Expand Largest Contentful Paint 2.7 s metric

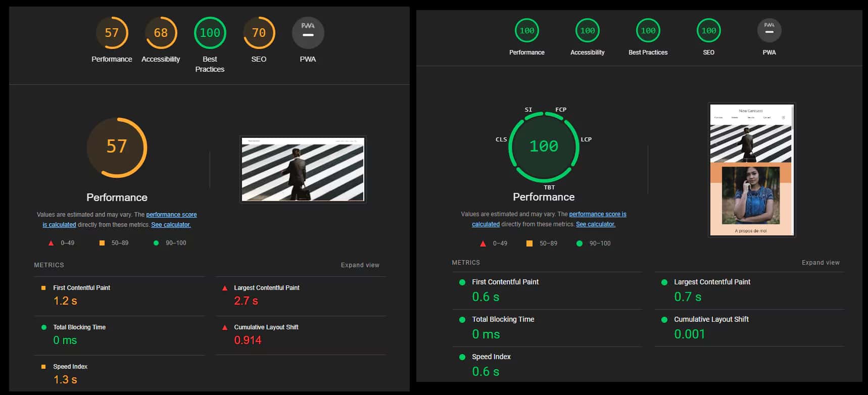301,296
